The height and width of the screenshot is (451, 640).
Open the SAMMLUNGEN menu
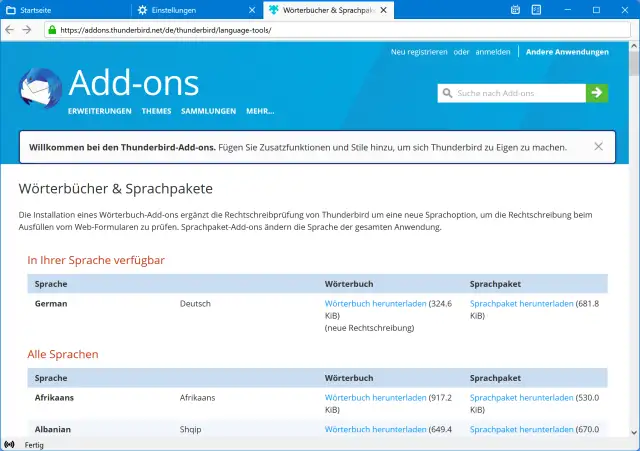(x=209, y=111)
